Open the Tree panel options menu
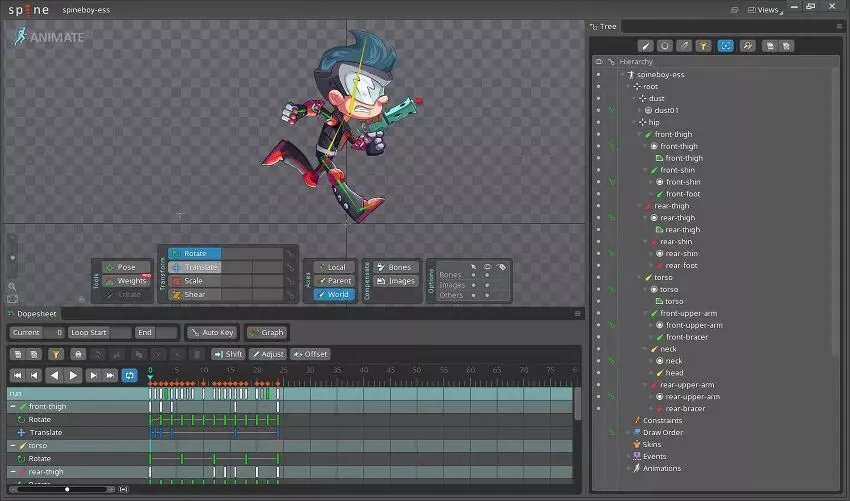 840,27
